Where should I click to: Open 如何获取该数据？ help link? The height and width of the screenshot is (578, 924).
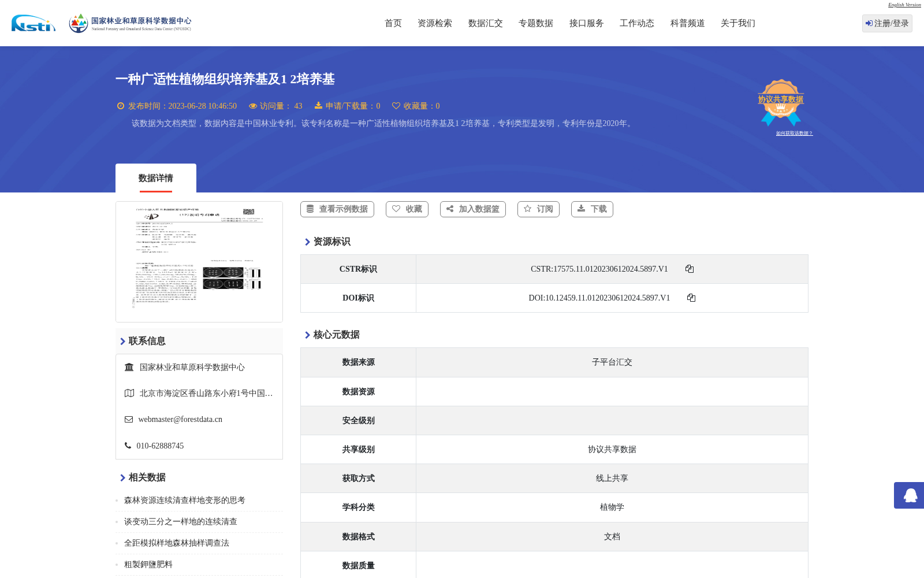point(794,134)
